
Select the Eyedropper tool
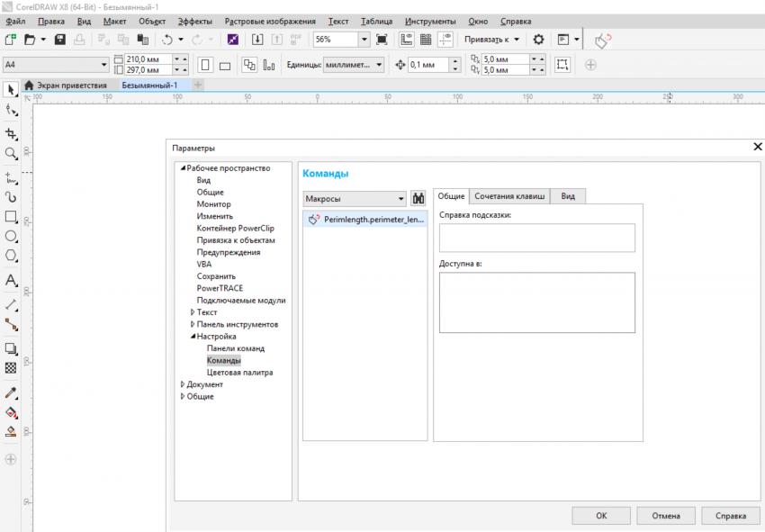pos(11,392)
